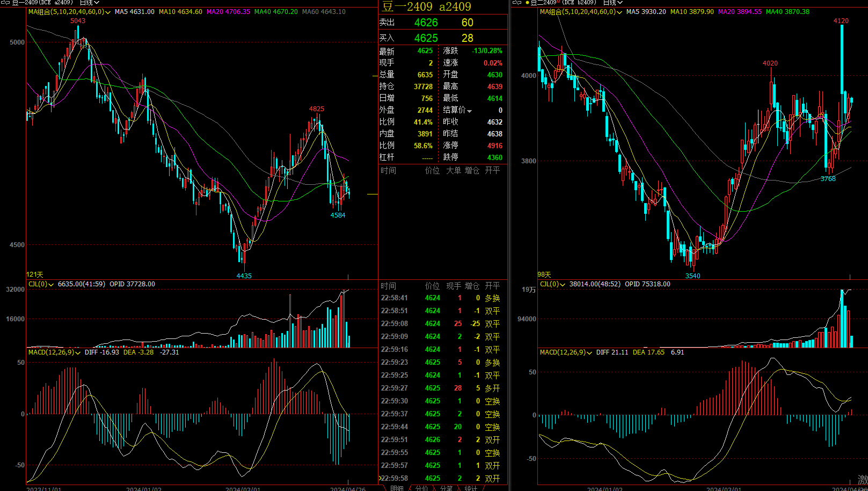Click the yellow dot marker before 豆二2409
The height and width of the screenshot is (491, 868).
pyautogui.click(x=527, y=3)
